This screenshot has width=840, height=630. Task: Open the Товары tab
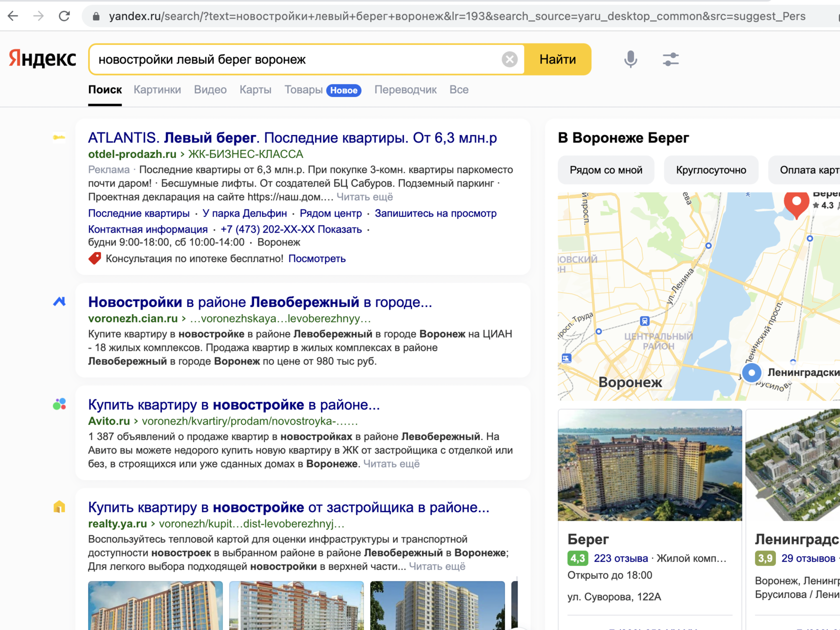303,90
